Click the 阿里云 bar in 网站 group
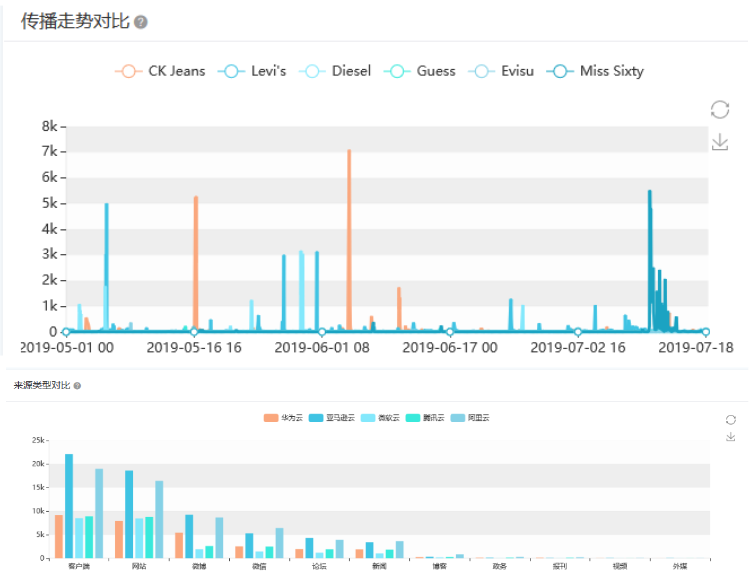Screen dimensions: 752x586 click(x=159, y=519)
